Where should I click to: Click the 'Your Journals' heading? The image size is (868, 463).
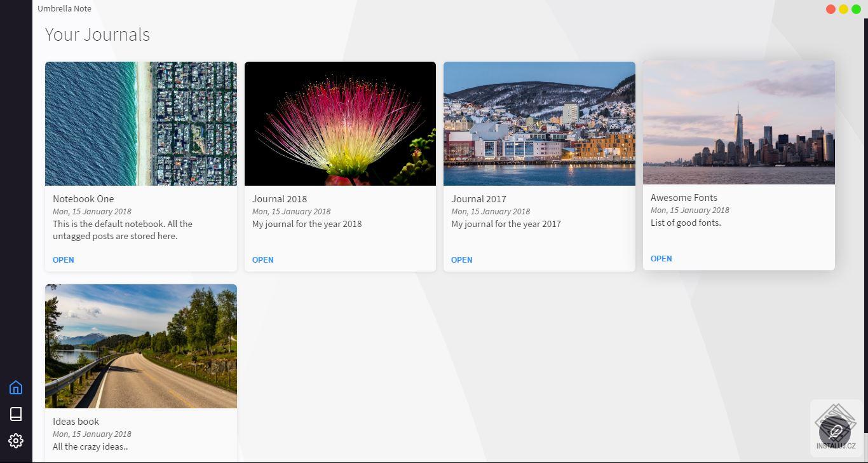pyautogui.click(x=97, y=34)
